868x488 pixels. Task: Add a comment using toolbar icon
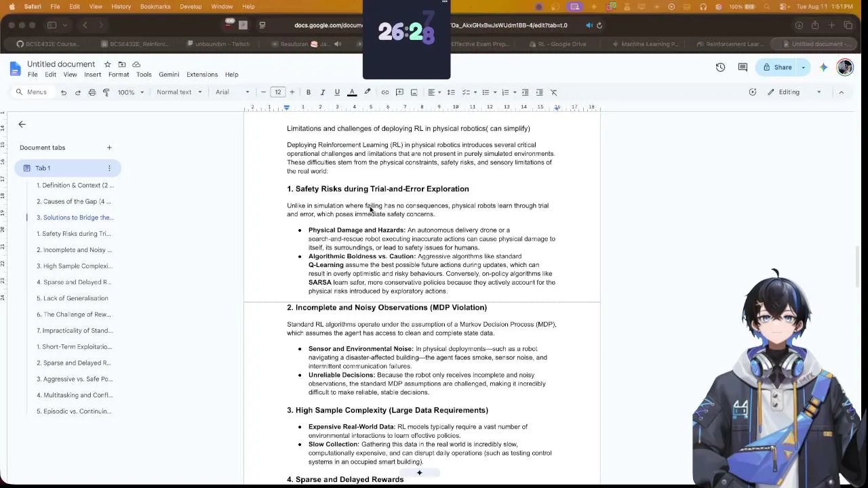pyautogui.click(x=399, y=92)
